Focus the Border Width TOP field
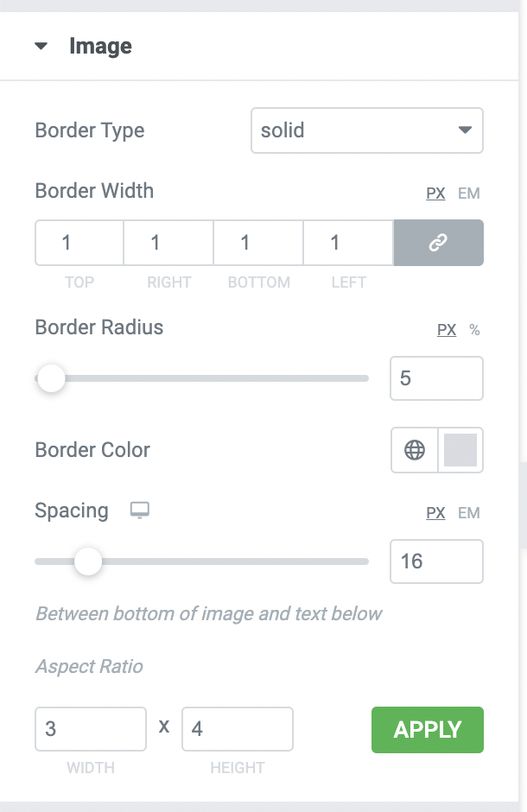Screen dimensions: 527x812 79,243
